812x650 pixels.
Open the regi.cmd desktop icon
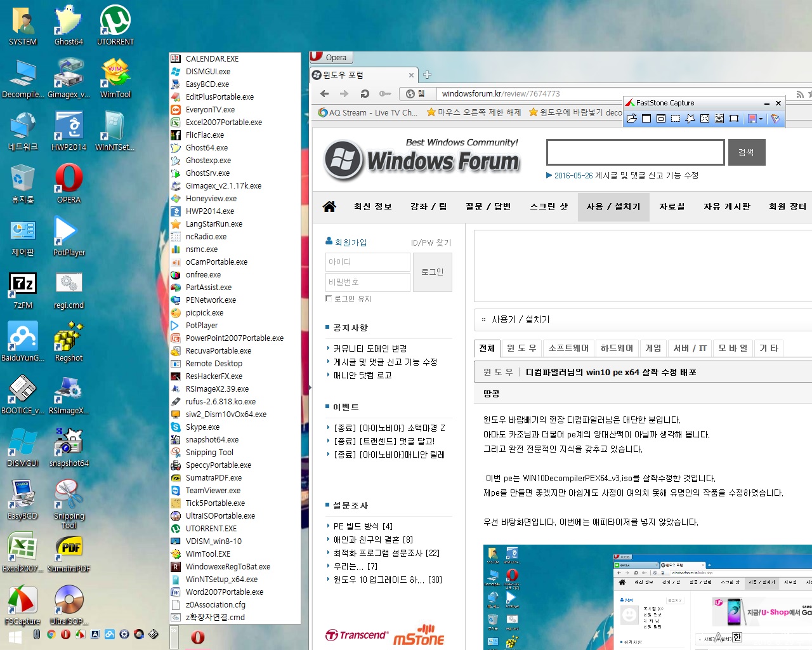(x=69, y=289)
